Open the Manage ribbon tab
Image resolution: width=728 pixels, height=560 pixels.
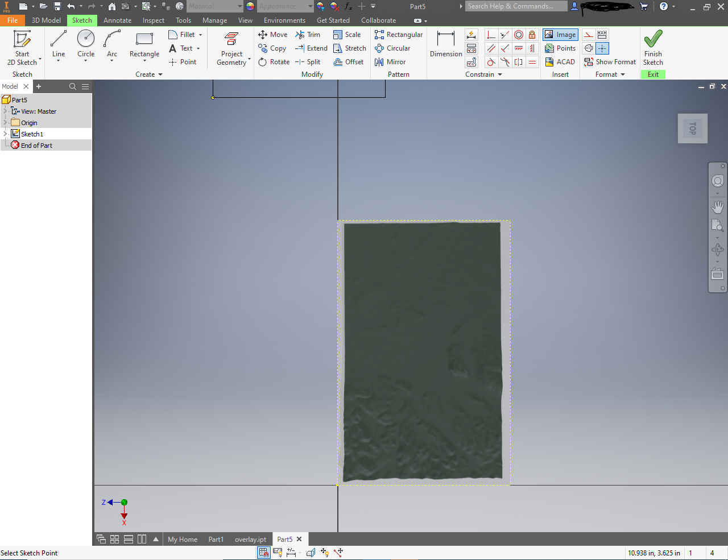click(214, 20)
